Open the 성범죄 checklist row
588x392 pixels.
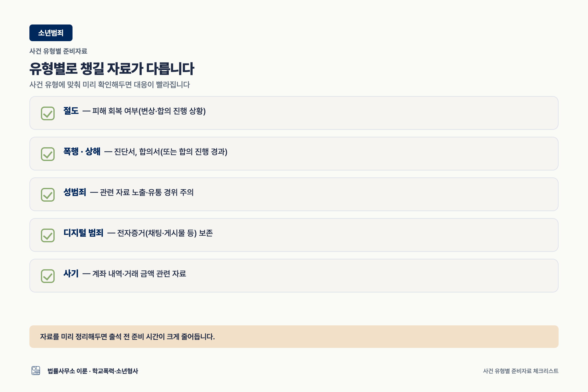coord(294,195)
